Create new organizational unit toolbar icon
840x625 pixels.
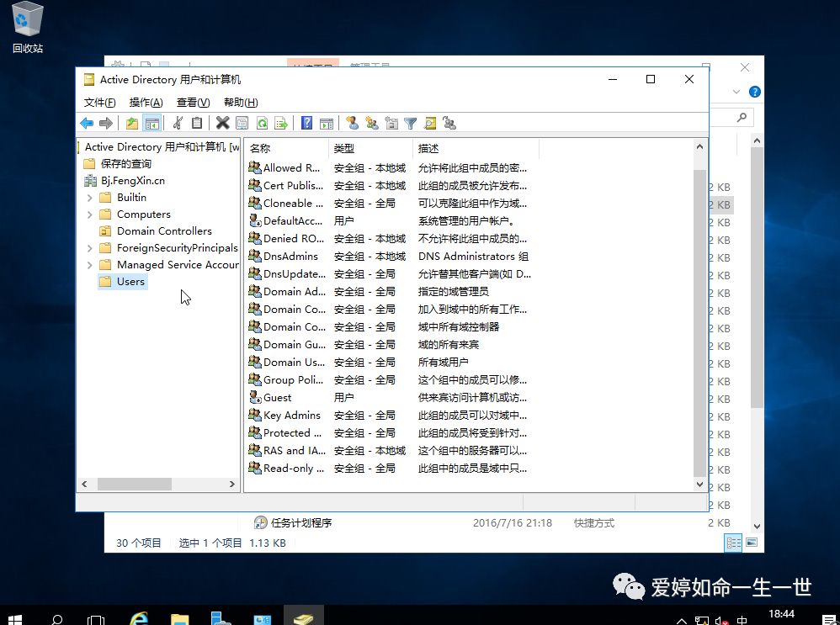coord(391,123)
